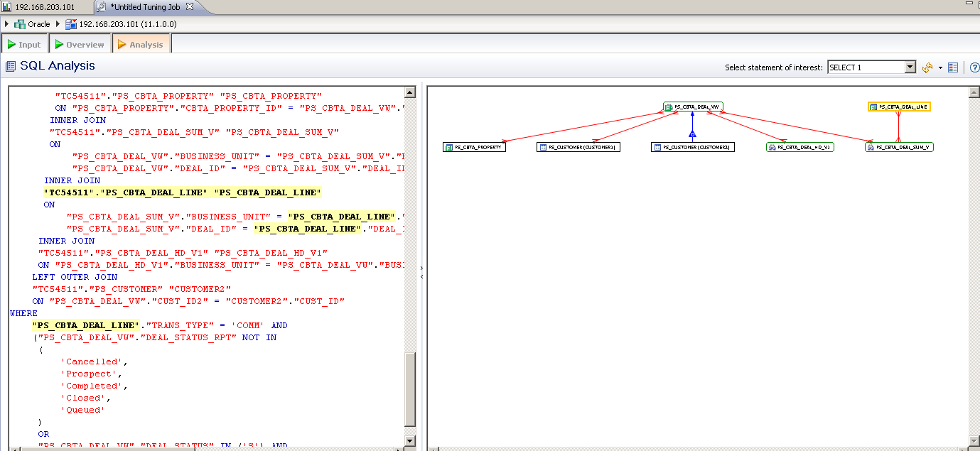
Task: Click the Oracle breadcrumb link
Action: click(38, 24)
